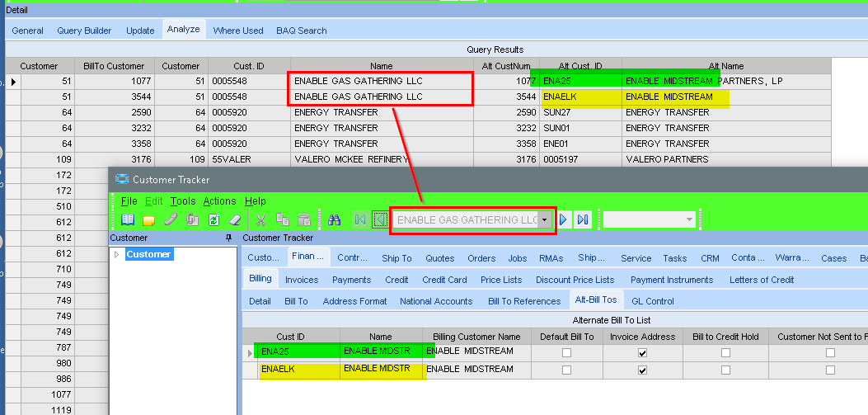Open the Address Format tab
The image size is (868, 415).
pyautogui.click(x=354, y=301)
